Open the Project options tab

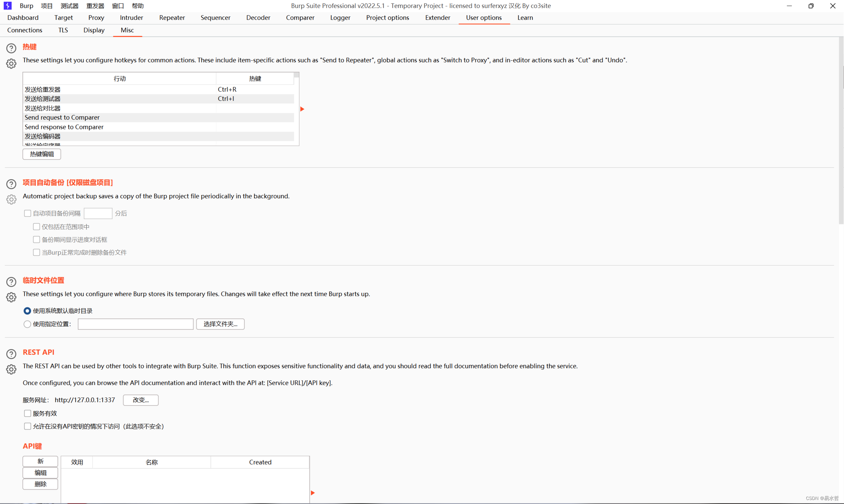tap(387, 18)
